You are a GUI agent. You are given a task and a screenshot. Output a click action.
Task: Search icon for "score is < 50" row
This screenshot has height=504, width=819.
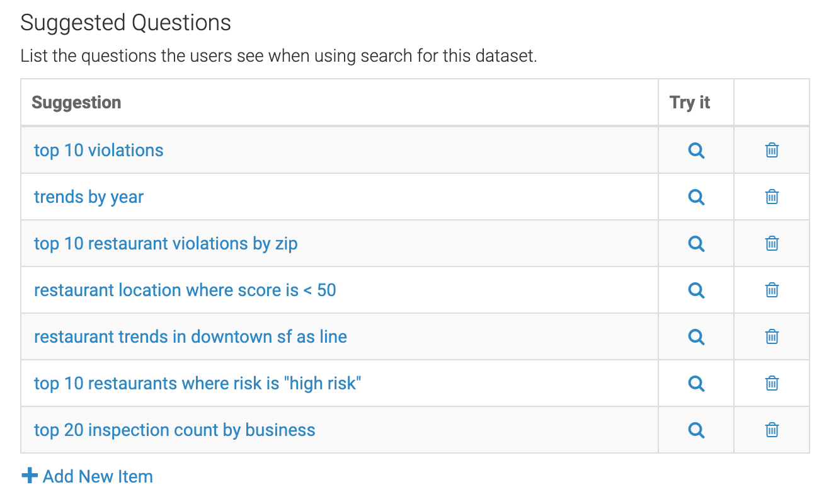click(x=696, y=290)
